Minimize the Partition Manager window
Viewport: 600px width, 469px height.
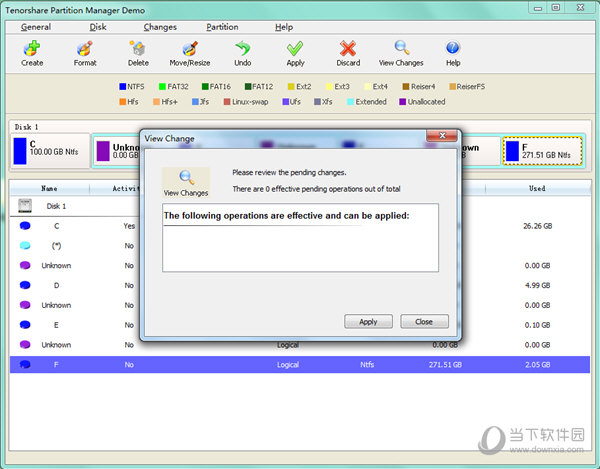(x=538, y=8)
